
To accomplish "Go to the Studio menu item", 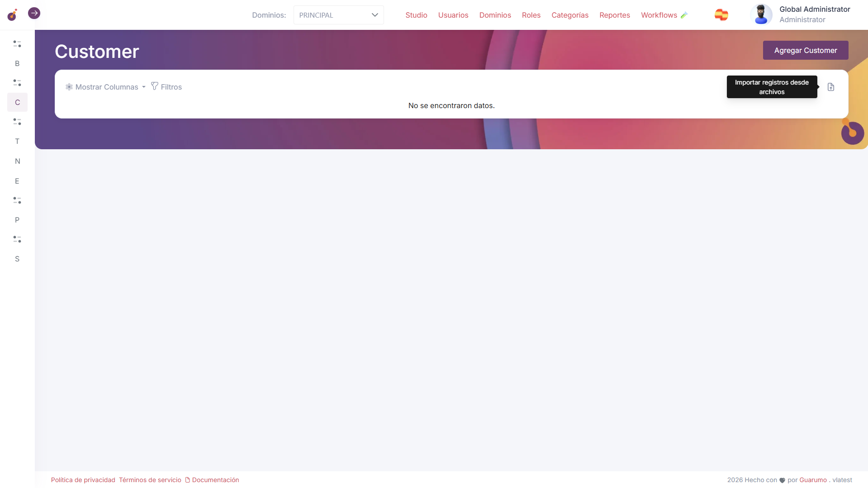I will click(x=416, y=15).
